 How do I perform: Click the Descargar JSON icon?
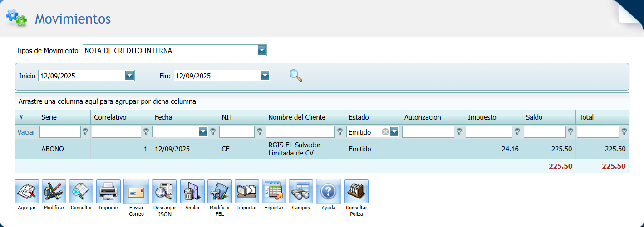164,192
